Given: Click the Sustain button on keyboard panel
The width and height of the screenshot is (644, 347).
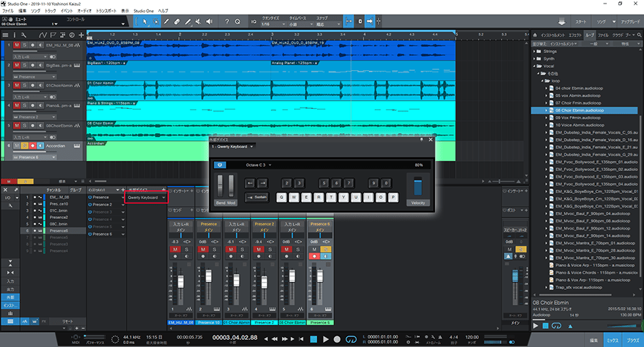Looking at the screenshot, I should pos(255,197).
